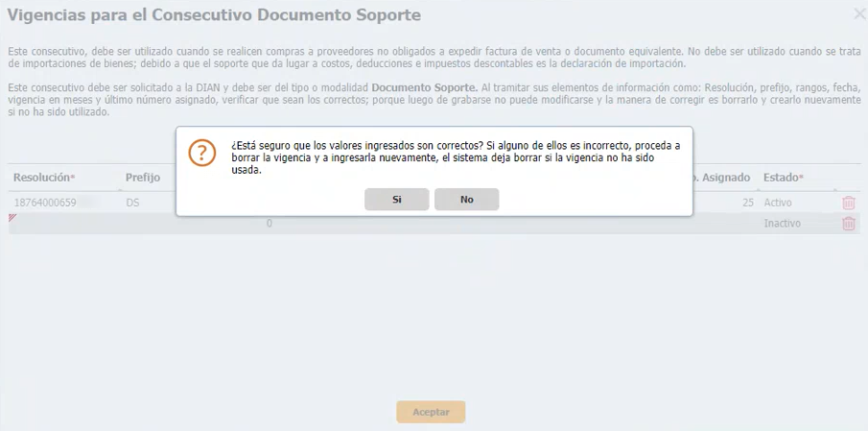Click the orange question mark icon
The width and height of the screenshot is (868, 431).
click(x=201, y=153)
